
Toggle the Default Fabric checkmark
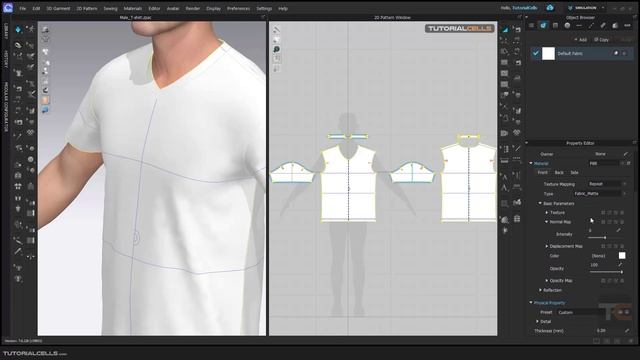pos(536,53)
